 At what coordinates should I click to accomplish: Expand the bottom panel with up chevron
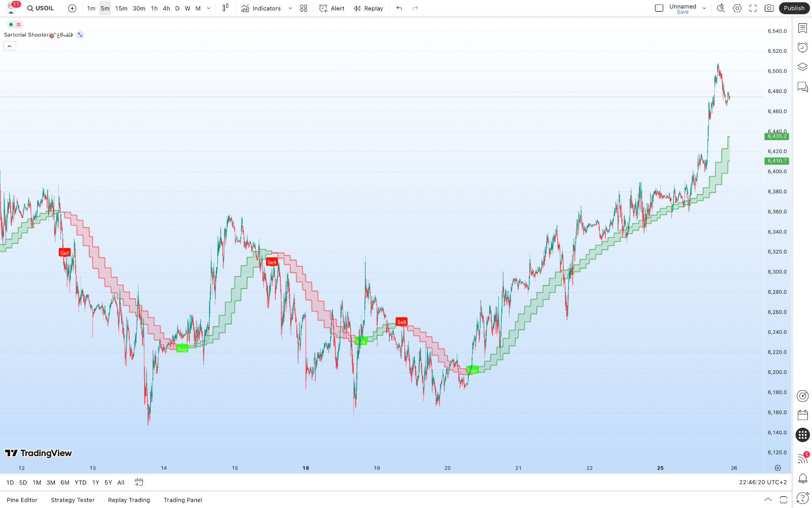coord(768,500)
